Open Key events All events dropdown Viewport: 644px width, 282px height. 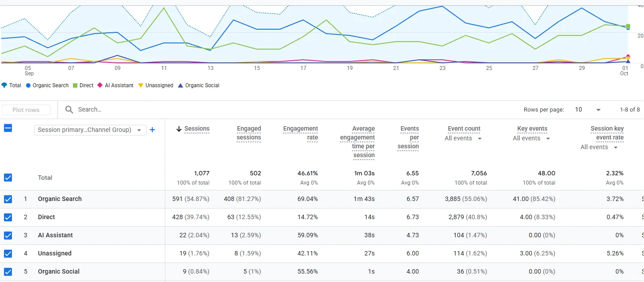coord(532,139)
